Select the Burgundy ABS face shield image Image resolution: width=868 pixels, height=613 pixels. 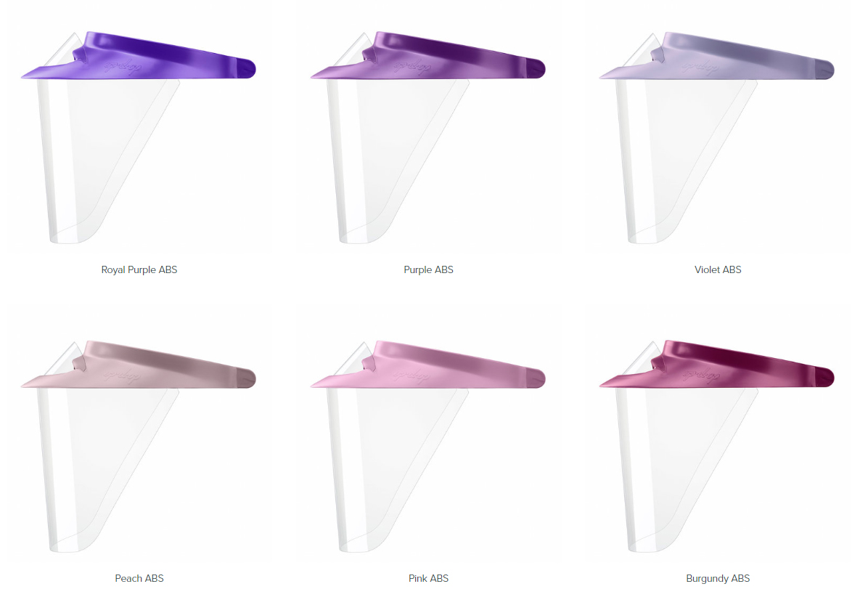coord(717,447)
